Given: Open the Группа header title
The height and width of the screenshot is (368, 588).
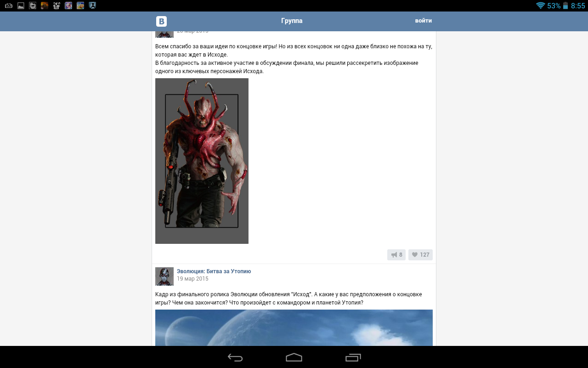Looking at the screenshot, I should pyautogui.click(x=292, y=21).
